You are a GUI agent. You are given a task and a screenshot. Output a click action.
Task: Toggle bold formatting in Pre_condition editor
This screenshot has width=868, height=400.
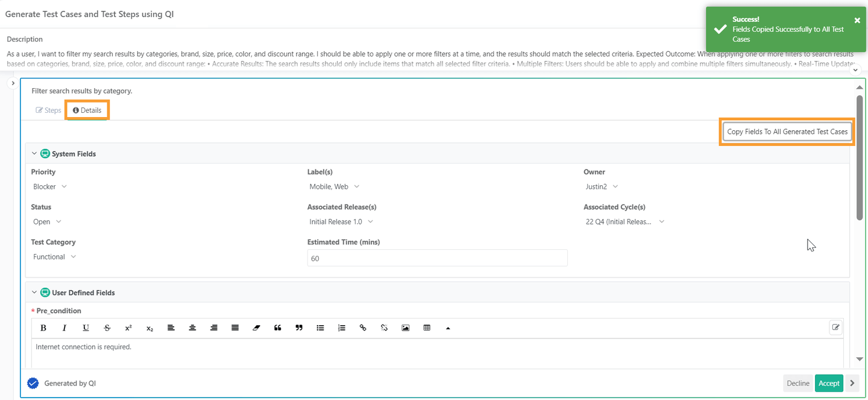coord(43,328)
